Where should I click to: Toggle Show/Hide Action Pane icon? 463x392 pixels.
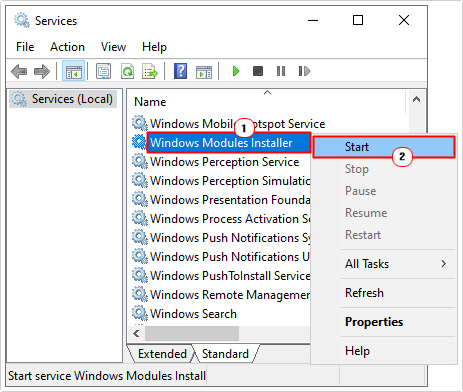point(204,71)
